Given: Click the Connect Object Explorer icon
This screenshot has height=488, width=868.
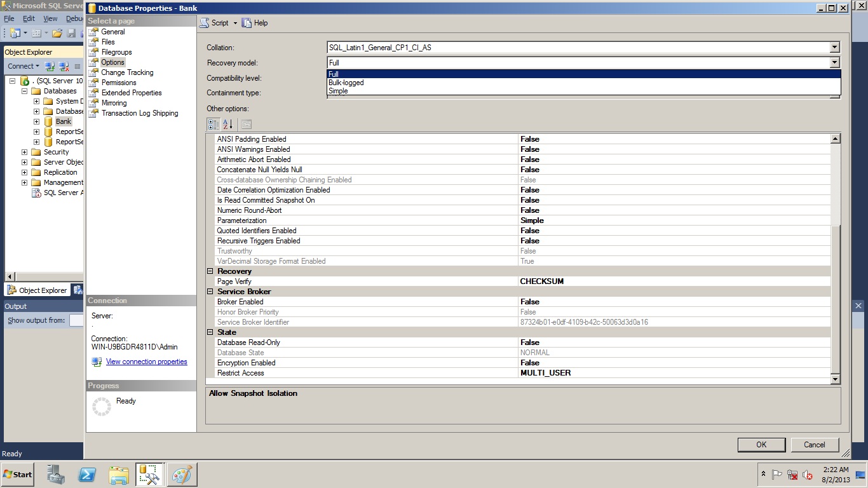Looking at the screenshot, I should click(x=50, y=66).
